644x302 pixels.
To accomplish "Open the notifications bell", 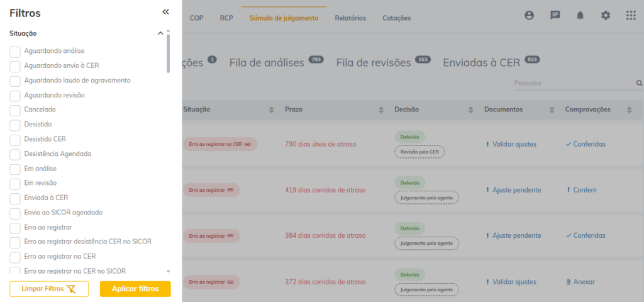I will [580, 16].
